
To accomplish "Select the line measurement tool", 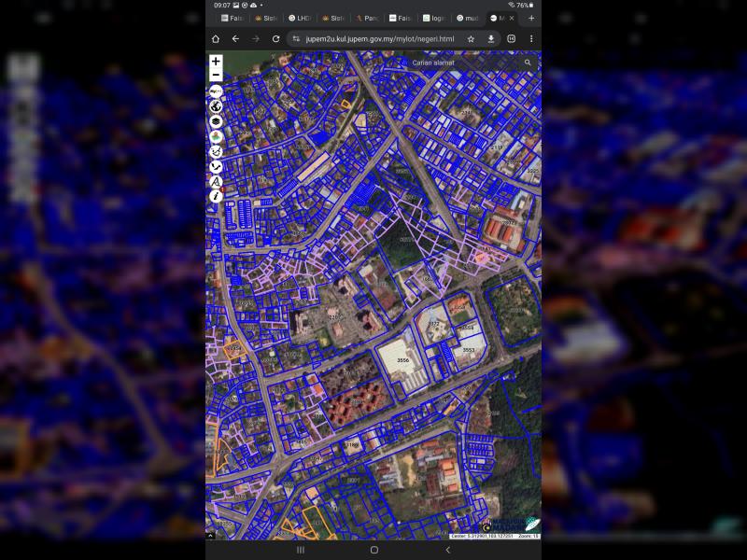I will tap(216, 166).
